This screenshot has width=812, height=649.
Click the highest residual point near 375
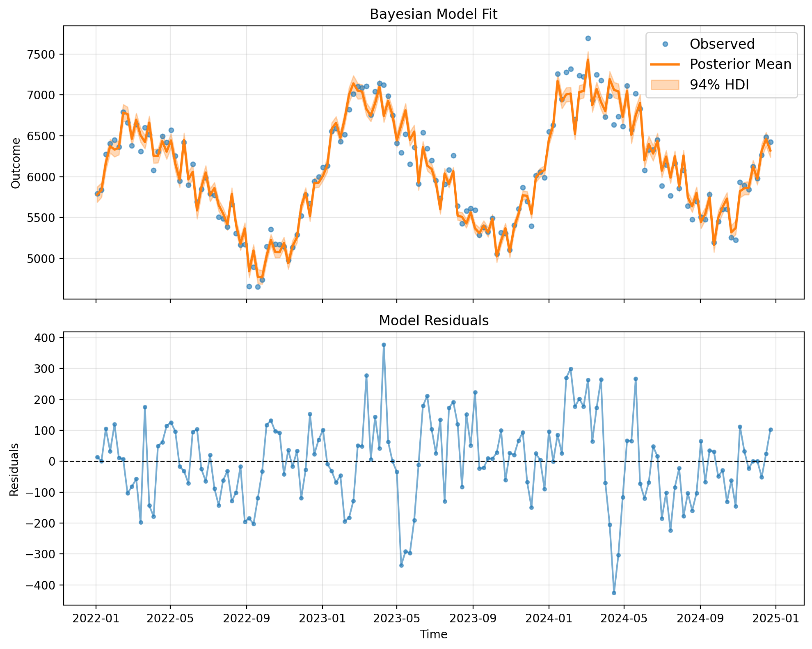pyautogui.click(x=384, y=345)
